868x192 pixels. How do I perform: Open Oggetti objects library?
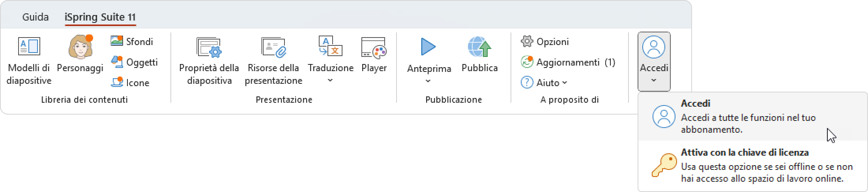(x=135, y=62)
